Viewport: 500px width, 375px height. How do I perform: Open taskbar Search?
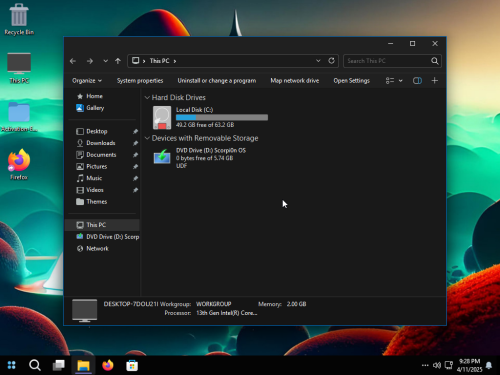click(x=35, y=365)
